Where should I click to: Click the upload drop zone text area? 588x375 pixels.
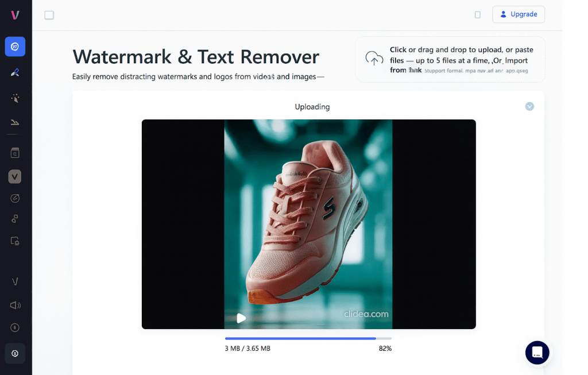coord(458,60)
